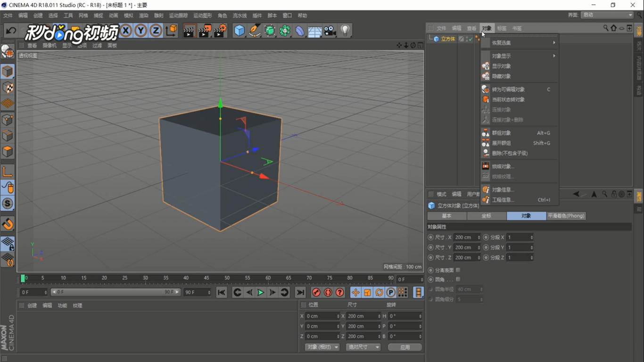Switch to edges mode icon
Image resolution: width=644 pixels, height=362 pixels.
(8, 136)
